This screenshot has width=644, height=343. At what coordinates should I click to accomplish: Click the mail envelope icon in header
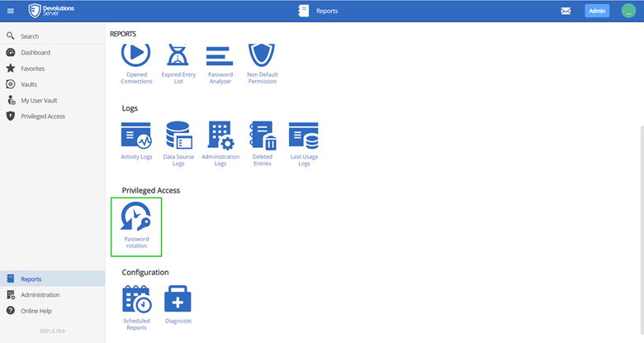click(566, 12)
